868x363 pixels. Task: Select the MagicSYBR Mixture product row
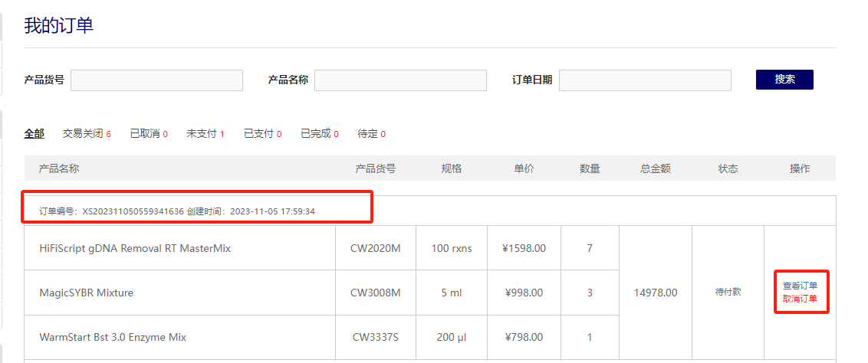point(87,293)
